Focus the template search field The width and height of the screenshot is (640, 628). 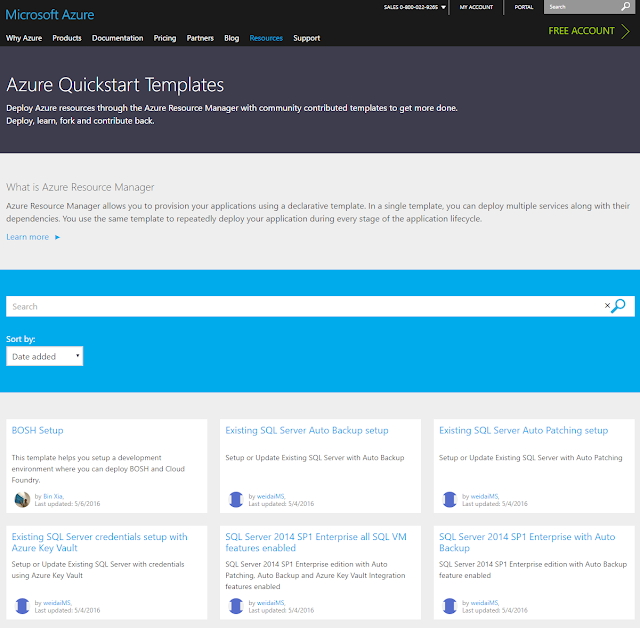coord(304,306)
